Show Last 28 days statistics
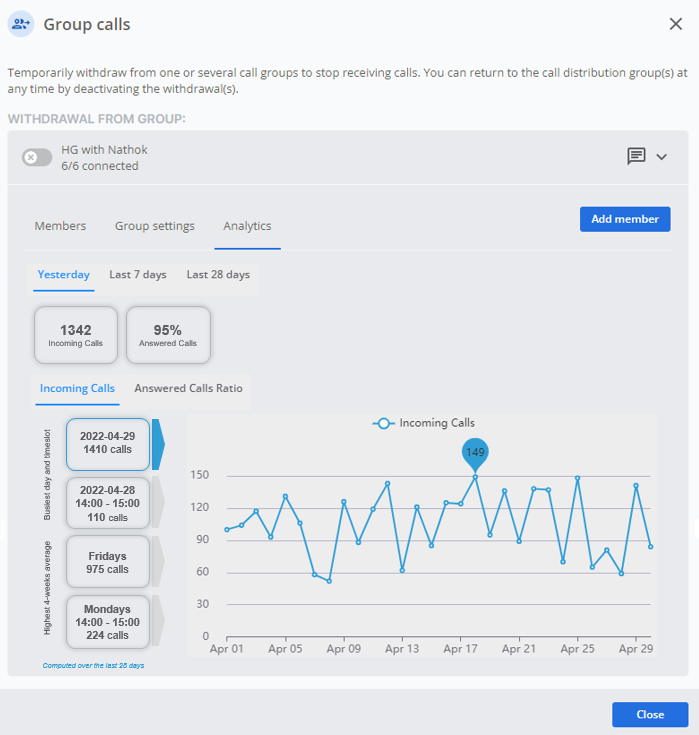 pos(218,275)
